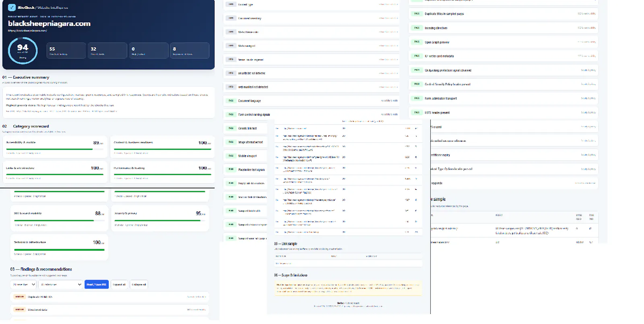Expand the Form control naming signals finding
This screenshot has height=324, width=644.
(312, 114)
